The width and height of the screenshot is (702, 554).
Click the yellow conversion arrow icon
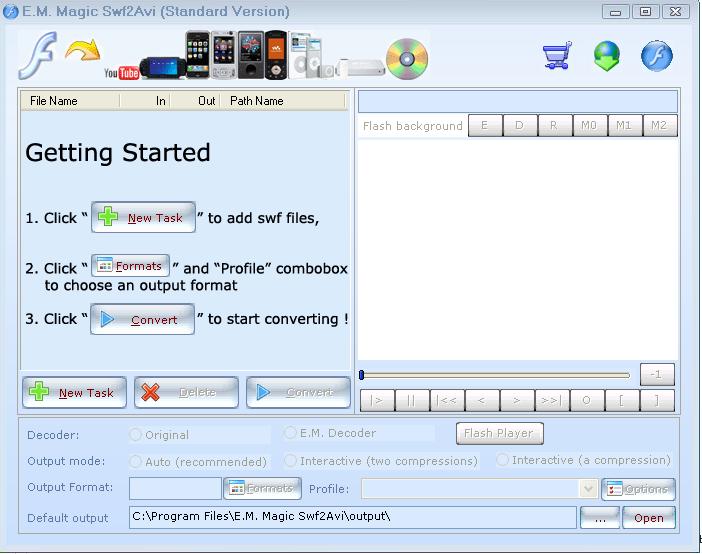pyautogui.click(x=83, y=50)
